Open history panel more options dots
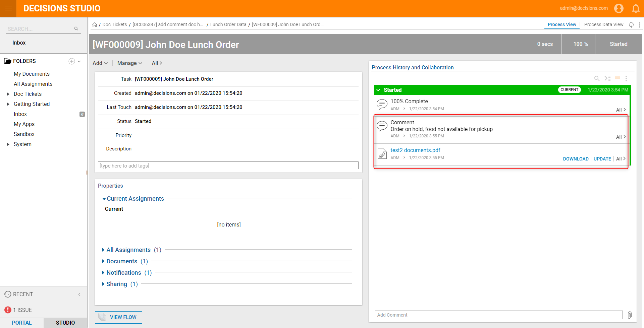Screen dimensions: 644x328 tap(626, 78)
